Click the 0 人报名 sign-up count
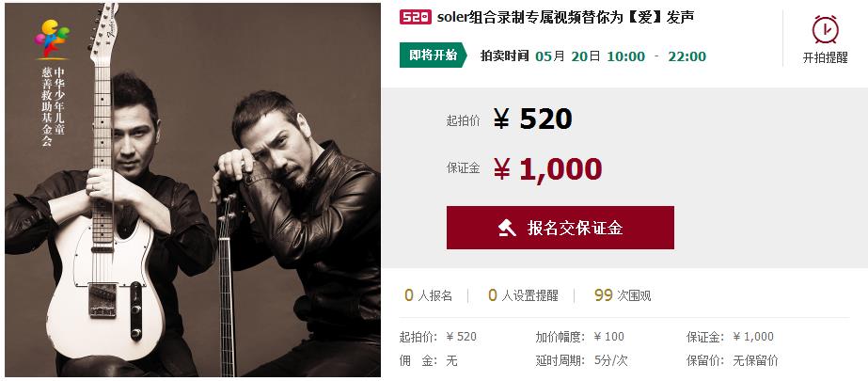The width and height of the screenshot is (868, 381). tap(429, 295)
